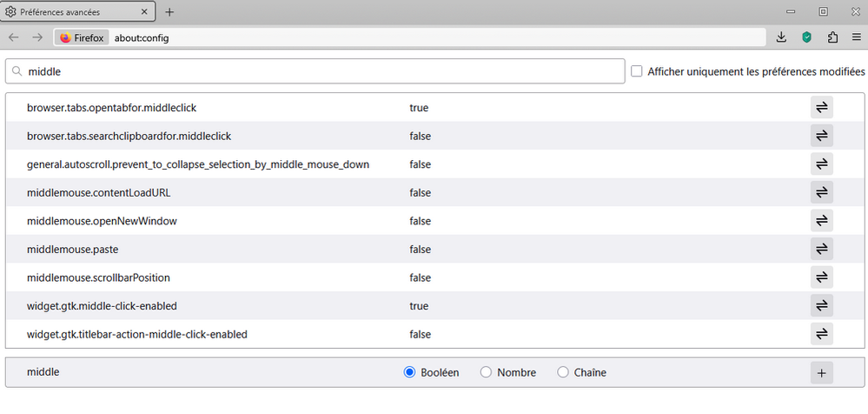Toggle the middlemouse.paste preference button

click(x=821, y=249)
